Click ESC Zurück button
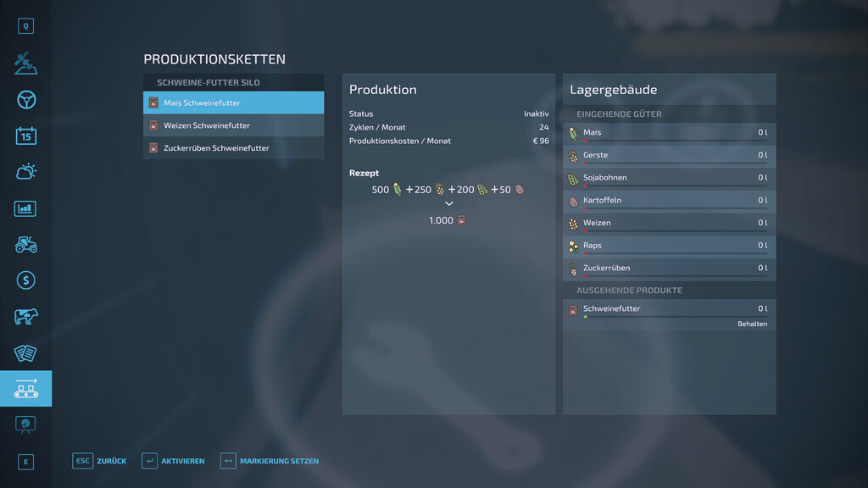This screenshot has height=488, width=868. 100,461
